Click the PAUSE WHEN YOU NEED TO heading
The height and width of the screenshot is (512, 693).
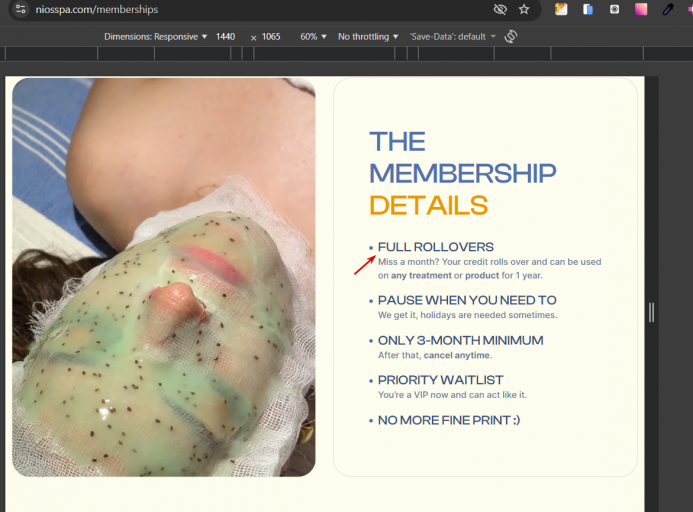click(x=467, y=300)
